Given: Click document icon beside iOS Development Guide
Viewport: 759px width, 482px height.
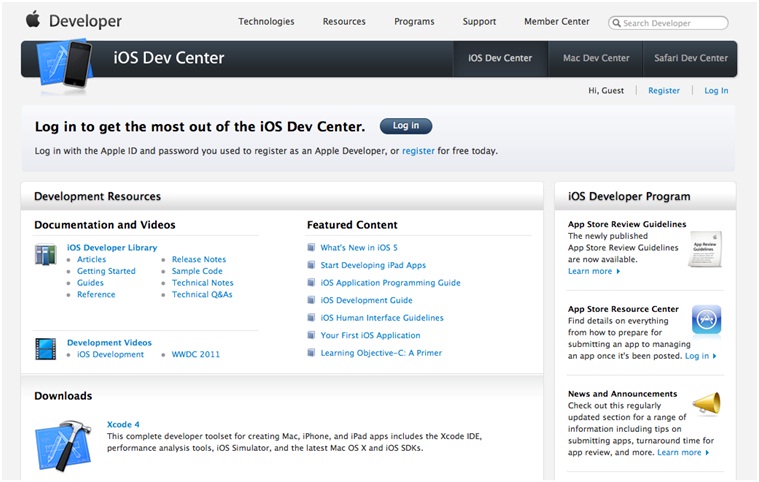Looking at the screenshot, I should click(311, 300).
